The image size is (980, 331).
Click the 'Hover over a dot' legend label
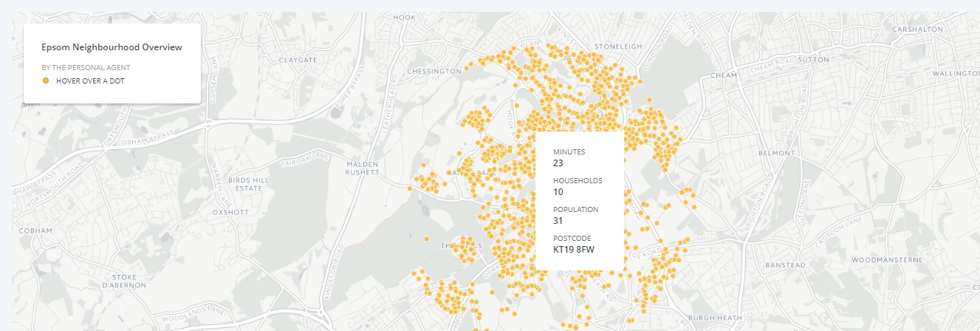point(90,80)
